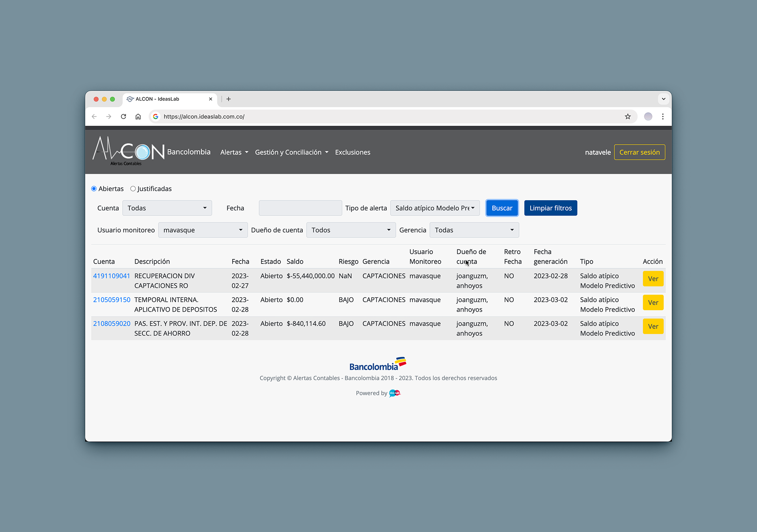
Task: Bookmark the page with the star icon
Action: 628,117
